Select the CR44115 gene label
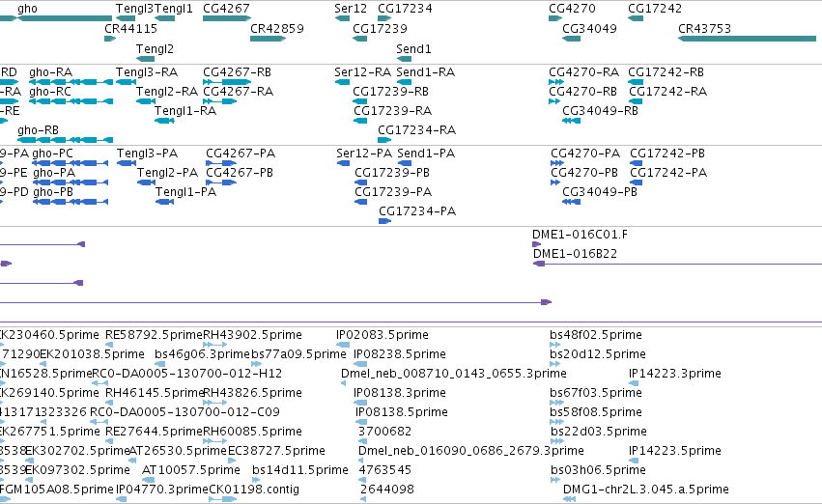The width and height of the screenshot is (822, 504). click(130, 28)
